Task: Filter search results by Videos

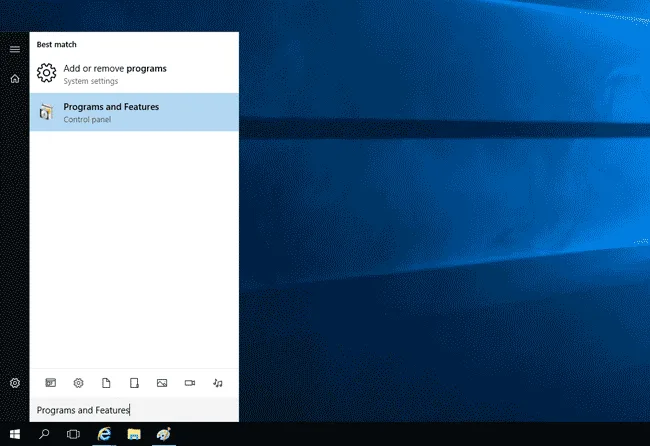Action: tap(190, 383)
